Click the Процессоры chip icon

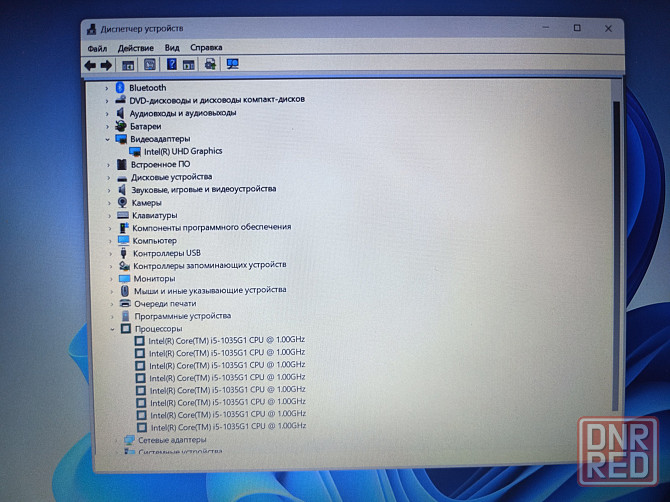point(126,329)
